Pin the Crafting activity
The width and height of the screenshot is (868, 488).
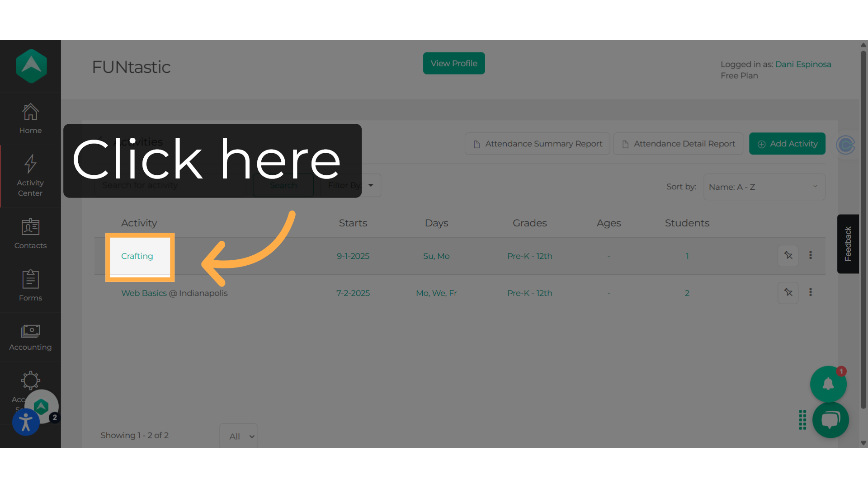788,256
